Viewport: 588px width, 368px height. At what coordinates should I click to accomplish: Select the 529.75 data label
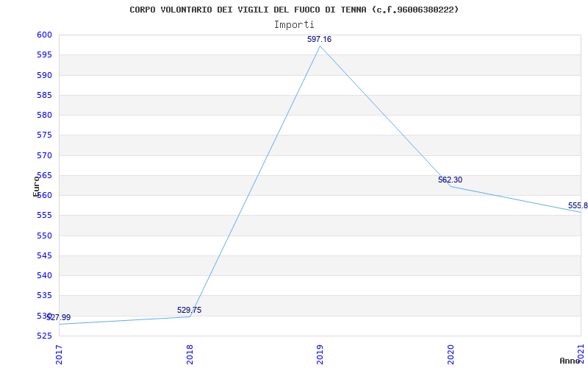(189, 310)
